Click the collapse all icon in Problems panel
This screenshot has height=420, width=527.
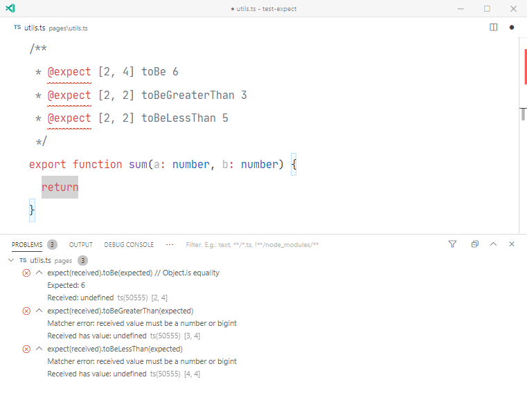click(x=474, y=244)
